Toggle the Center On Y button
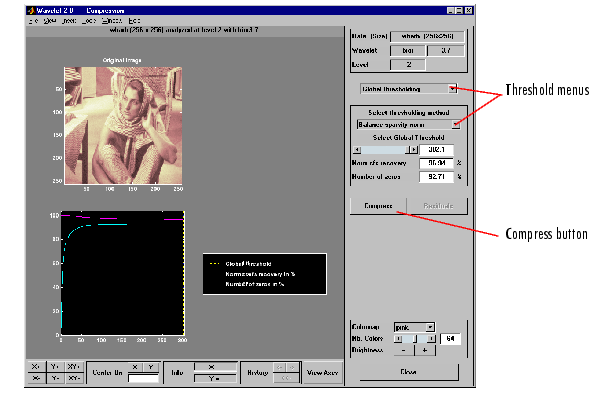Image resolution: width=600 pixels, height=393 pixels. coord(151,367)
